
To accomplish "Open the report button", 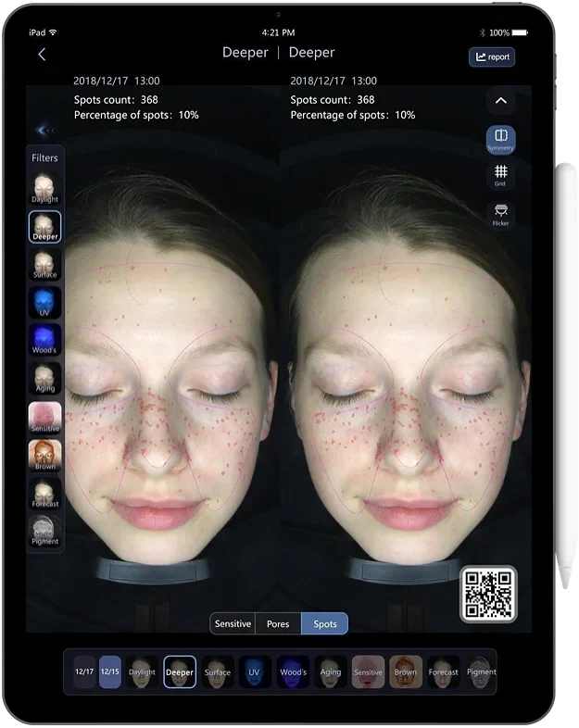I will (x=492, y=57).
